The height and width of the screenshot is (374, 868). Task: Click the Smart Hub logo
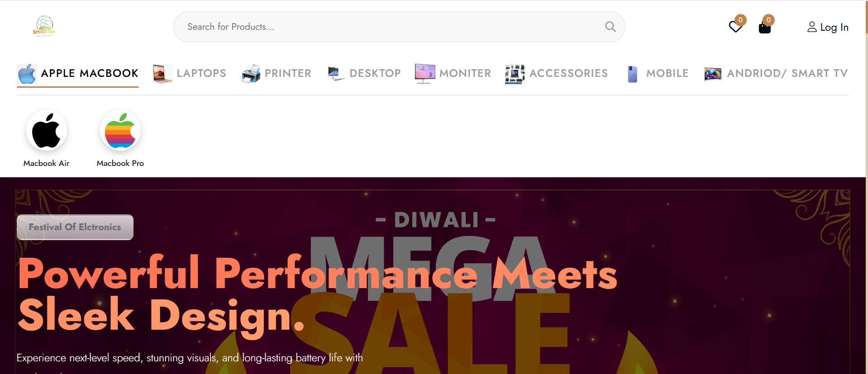(x=44, y=26)
